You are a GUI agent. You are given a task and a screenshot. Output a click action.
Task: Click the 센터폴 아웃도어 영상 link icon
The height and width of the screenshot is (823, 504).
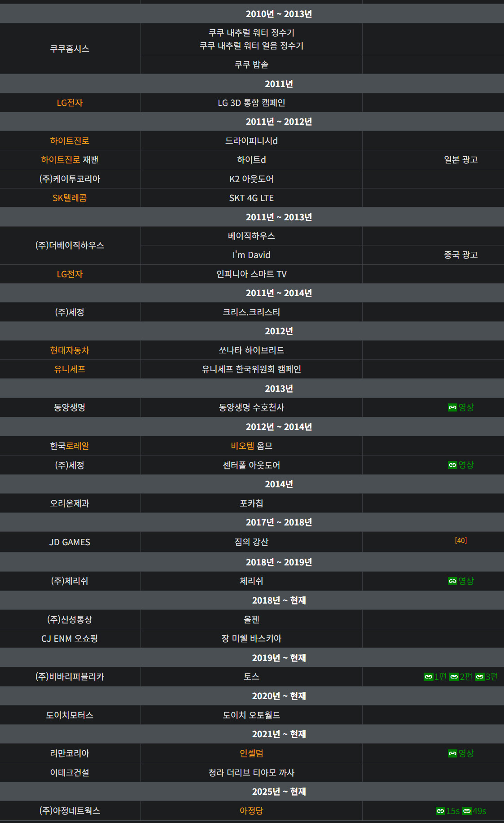(452, 465)
